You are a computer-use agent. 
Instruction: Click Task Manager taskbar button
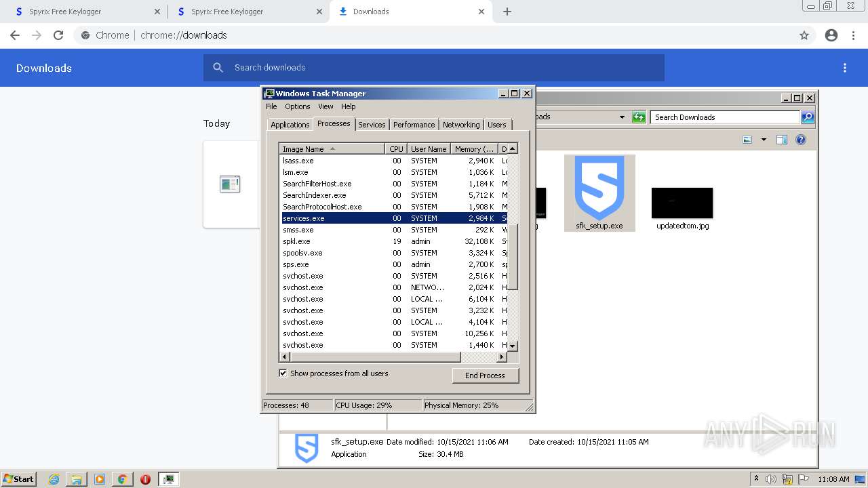tap(169, 479)
